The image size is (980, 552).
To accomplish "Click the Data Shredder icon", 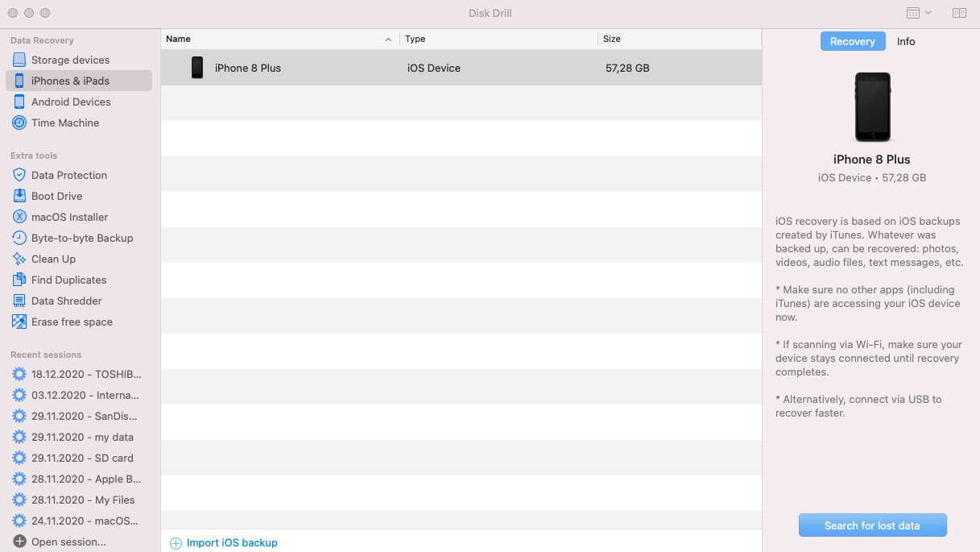I will (x=19, y=301).
